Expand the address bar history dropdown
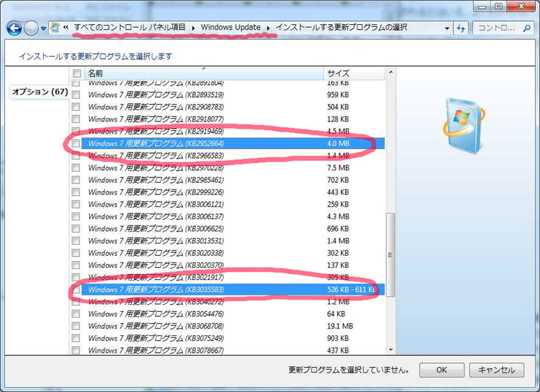 coord(447,28)
